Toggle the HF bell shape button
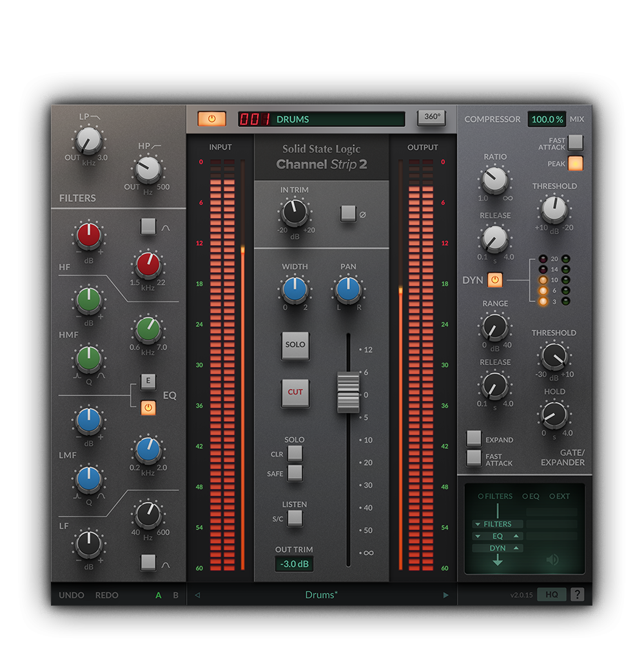Viewport: 644px width, 645px height. [x=148, y=226]
